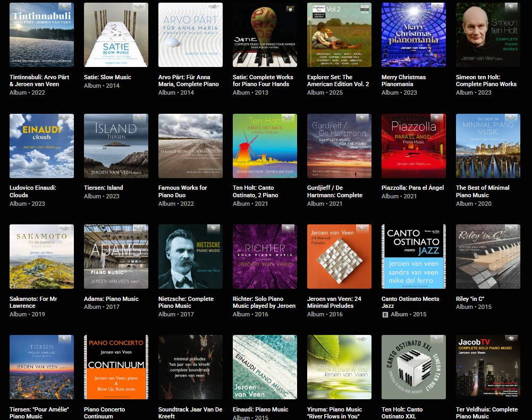Open the Nietzsche Piano Music cover
Viewport: 532px width, 420px height.
[190, 256]
